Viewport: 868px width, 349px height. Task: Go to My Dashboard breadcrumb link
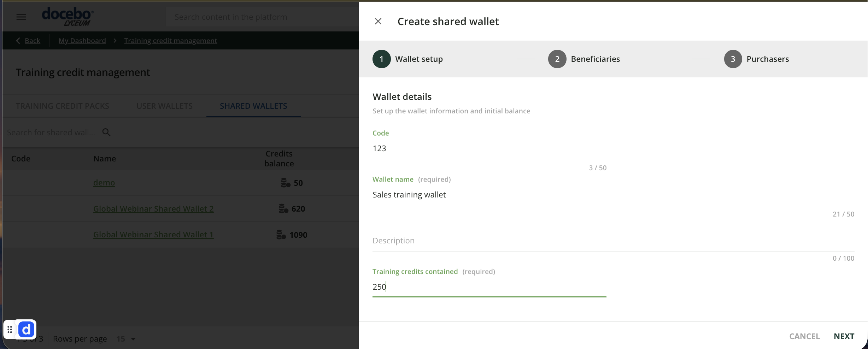tap(82, 41)
